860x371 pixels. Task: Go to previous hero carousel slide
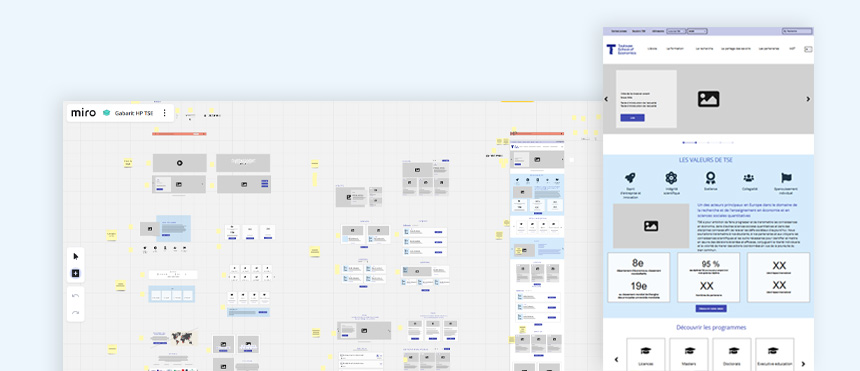(x=607, y=99)
